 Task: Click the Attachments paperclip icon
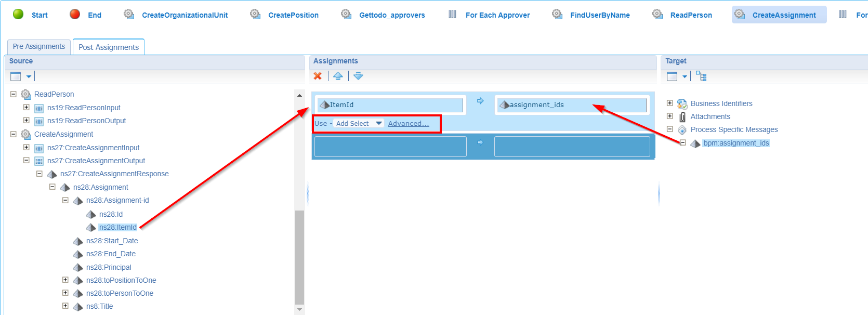click(682, 117)
